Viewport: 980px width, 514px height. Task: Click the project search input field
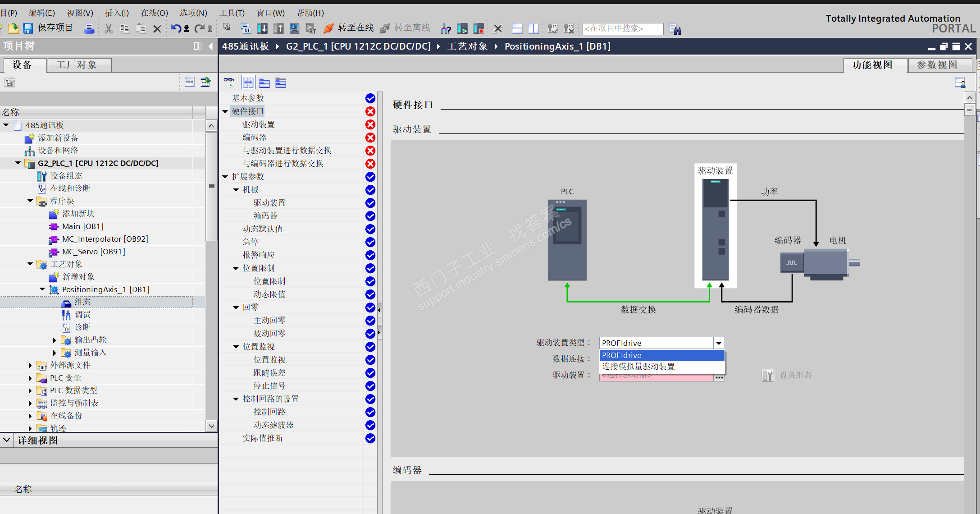pos(623,29)
